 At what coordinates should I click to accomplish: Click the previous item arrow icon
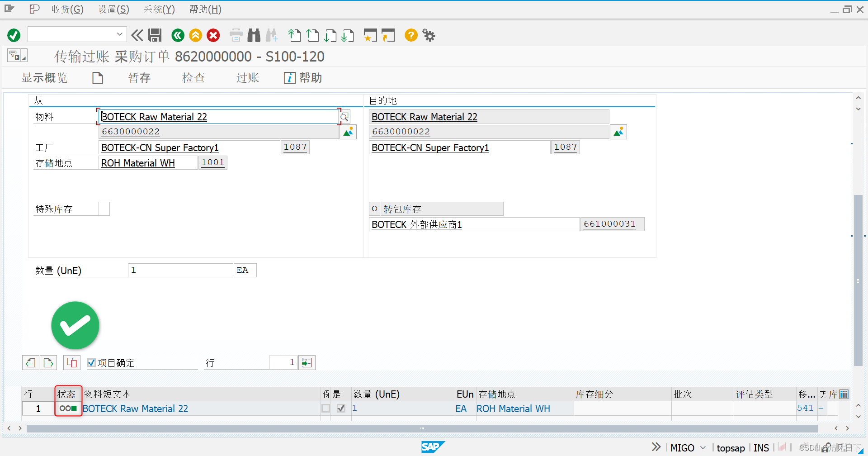point(30,362)
